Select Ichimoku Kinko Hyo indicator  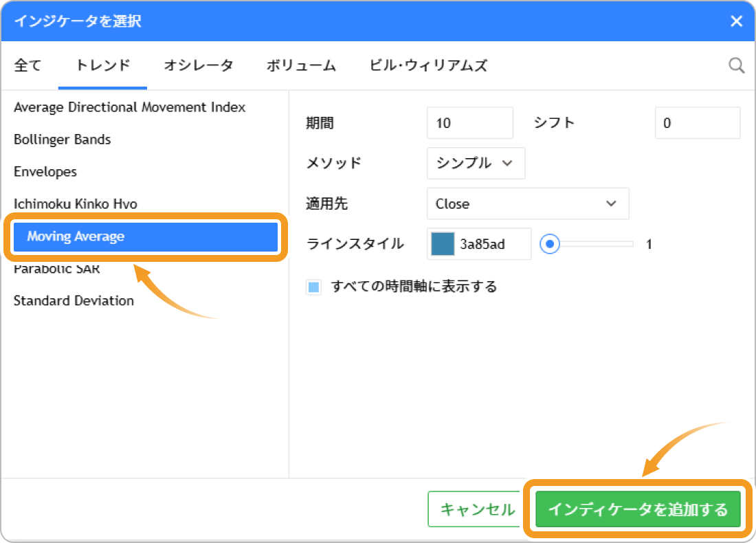click(x=75, y=204)
